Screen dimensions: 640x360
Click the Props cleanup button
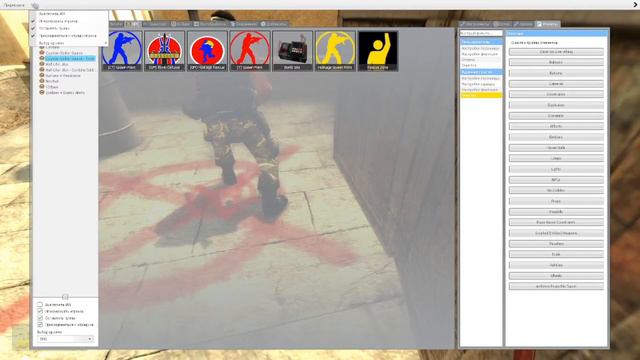pyautogui.click(x=556, y=201)
